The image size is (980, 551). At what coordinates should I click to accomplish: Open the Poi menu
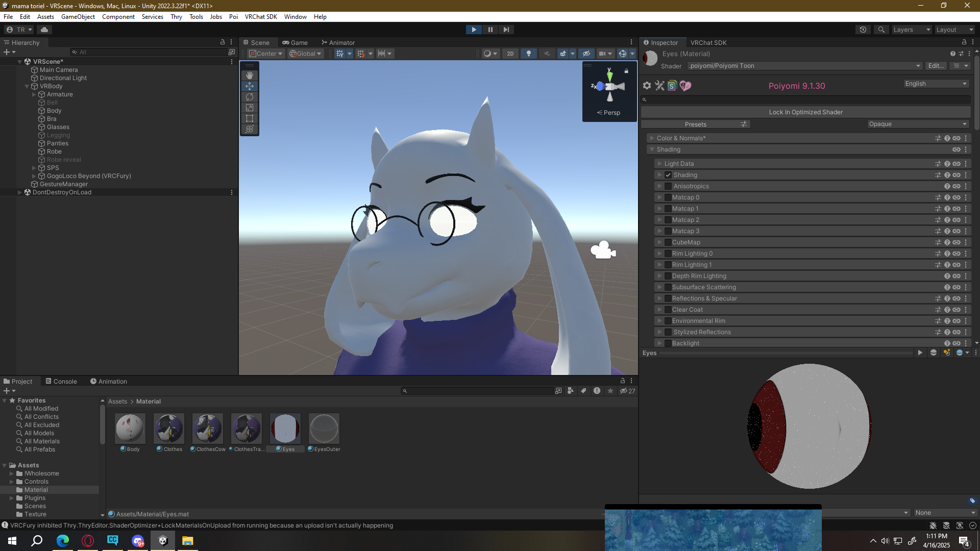pyautogui.click(x=233, y=17)
